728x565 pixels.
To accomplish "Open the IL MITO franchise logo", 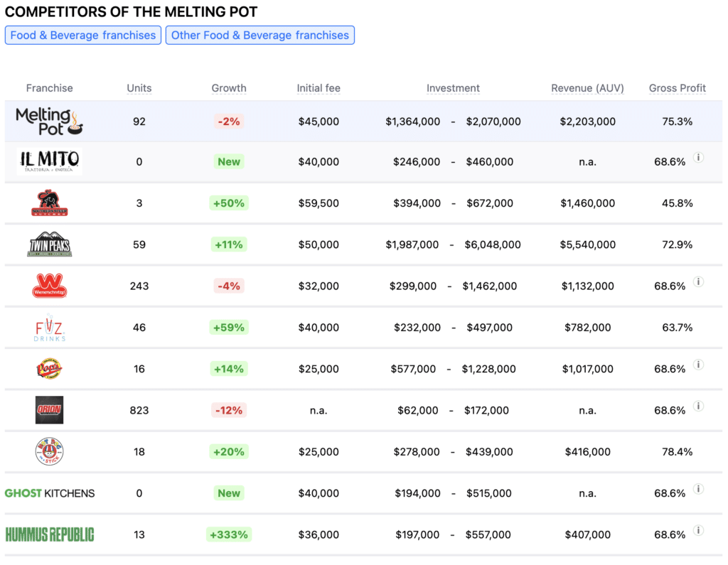I will pos(49,161).
